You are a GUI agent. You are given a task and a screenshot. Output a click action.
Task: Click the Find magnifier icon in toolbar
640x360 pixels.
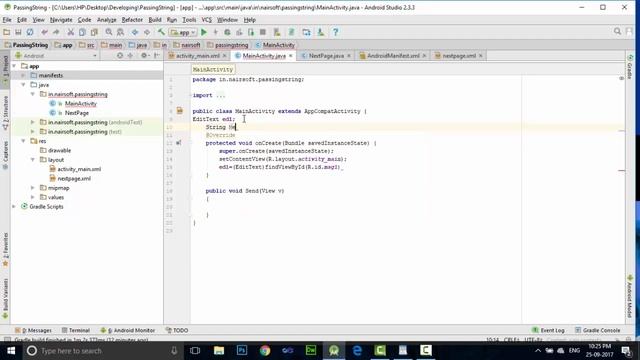click(x=109, y=32)
